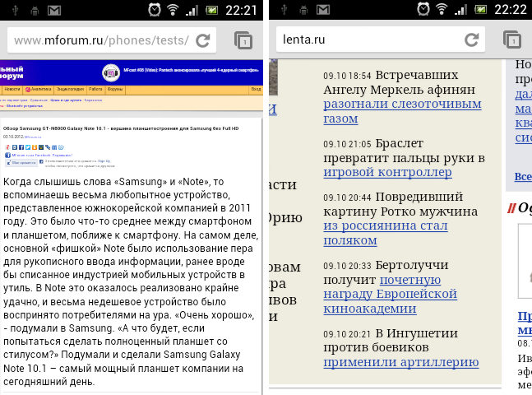Open the Новости menu tab
The image size is (532, 395).
(12, 88)
